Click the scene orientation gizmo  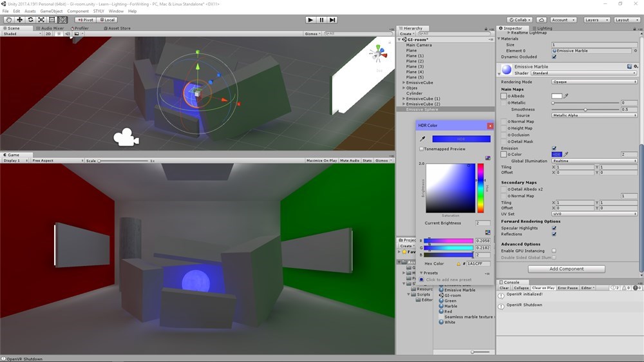(x=378, y=54)
